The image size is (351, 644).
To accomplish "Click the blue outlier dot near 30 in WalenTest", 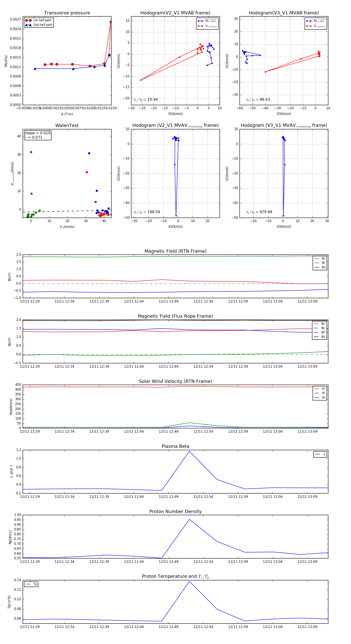I will point(89,153).
